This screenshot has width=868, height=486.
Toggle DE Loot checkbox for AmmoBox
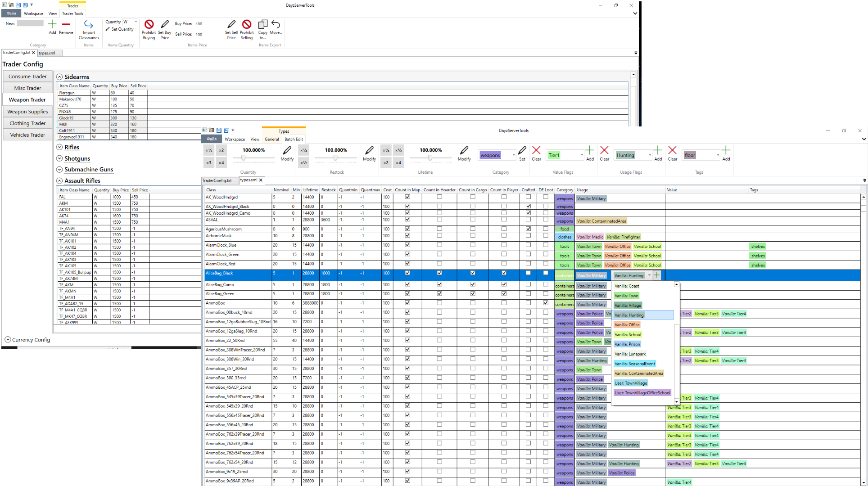pos(546,303)
